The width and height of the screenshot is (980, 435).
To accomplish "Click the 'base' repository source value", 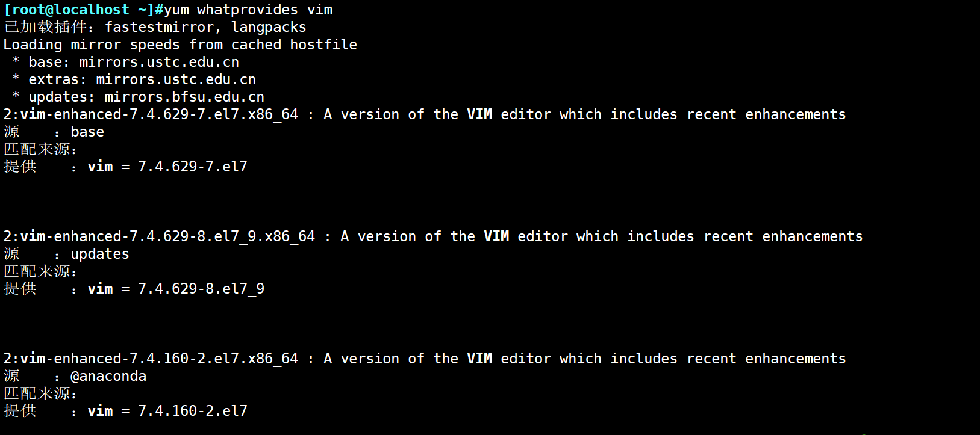I will pyautogui.click(x=87, y=132).
